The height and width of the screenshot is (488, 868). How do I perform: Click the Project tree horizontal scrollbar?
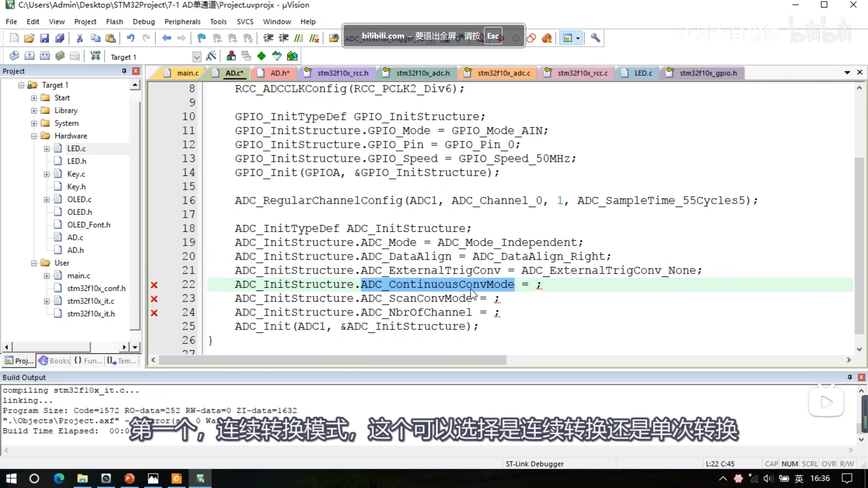[52, 347]
